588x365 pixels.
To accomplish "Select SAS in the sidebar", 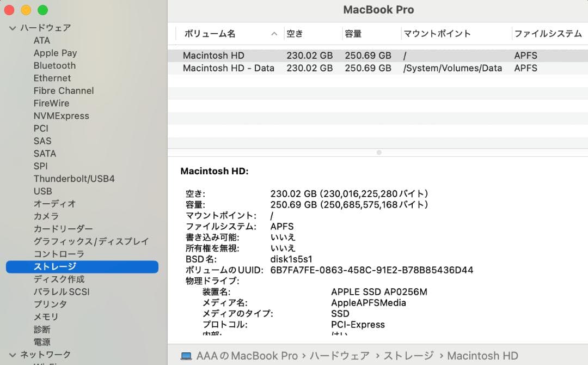I will click(x=42, y=141).
